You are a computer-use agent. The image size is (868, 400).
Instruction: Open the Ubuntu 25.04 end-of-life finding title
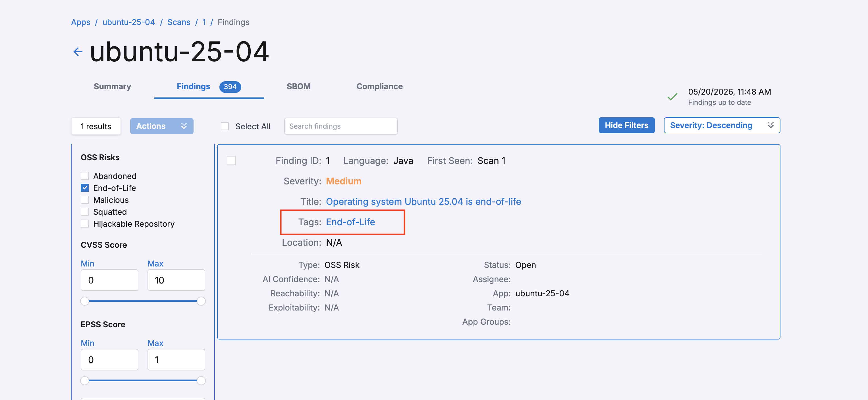coord(423,202)
